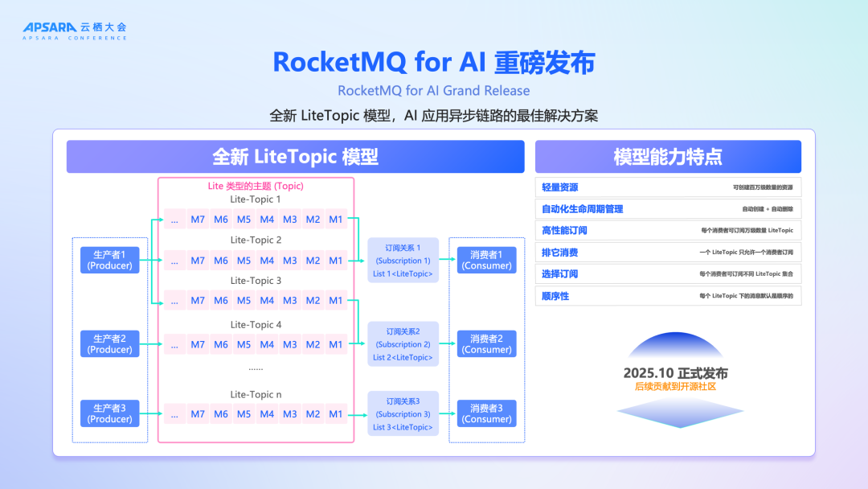The image size is (868, 489).
Task: Click the 订阅关系2 (Subscription 2) box
Action: (403, 344)
